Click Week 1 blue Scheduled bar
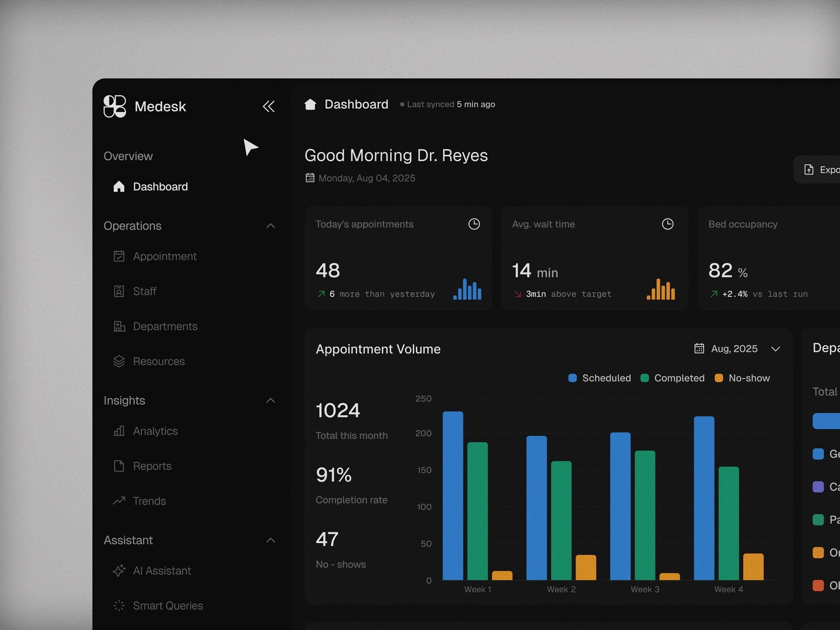 click(x=453, y=496)
